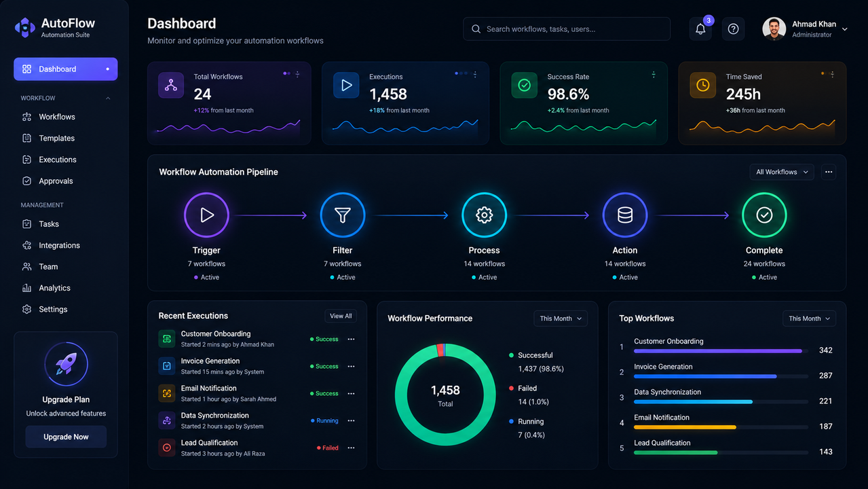Open the Time Saved card options menu
The image size is (868, 489).
point(832,74)
